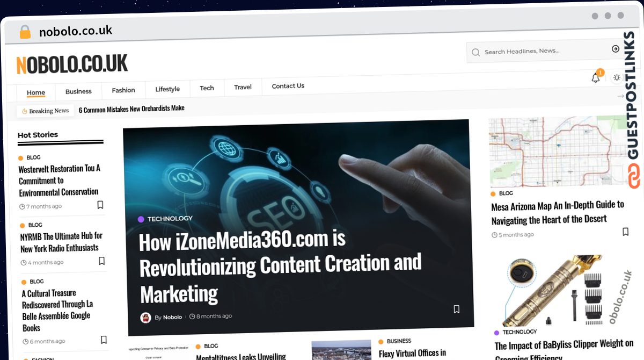
Task: Open Mesa Arizona Map guide headline
Action: 558,212
